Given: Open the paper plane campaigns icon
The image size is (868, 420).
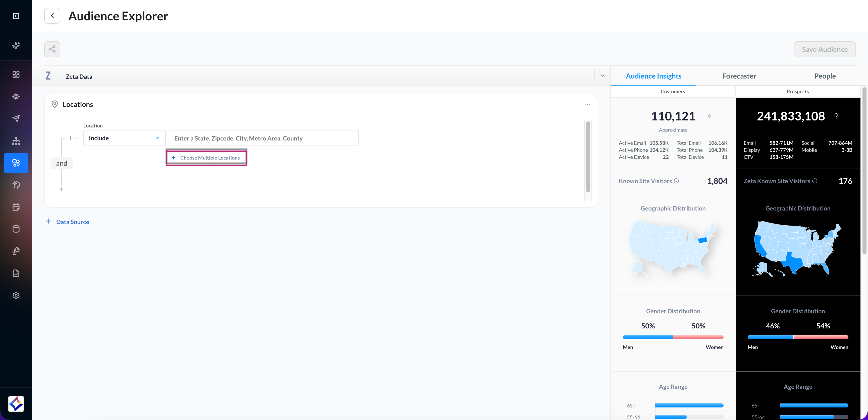Looking at the screenshot, I should (x=16, y=118).
